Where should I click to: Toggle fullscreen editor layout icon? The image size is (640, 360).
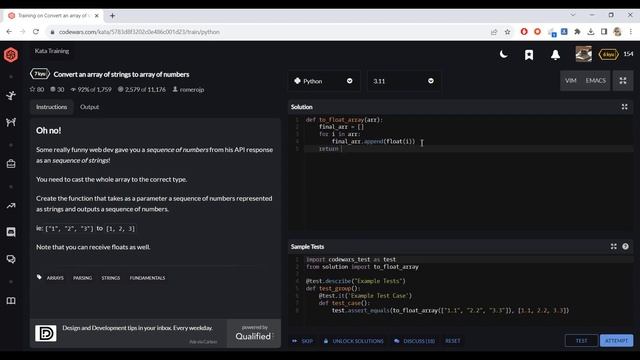623,80
